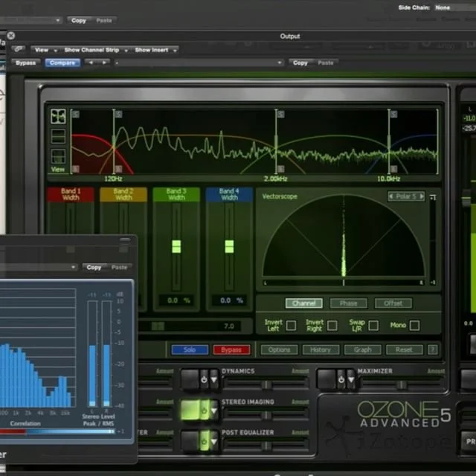Open Post Equalizer module preset arrow
The image size is (476, 476).
214,440
